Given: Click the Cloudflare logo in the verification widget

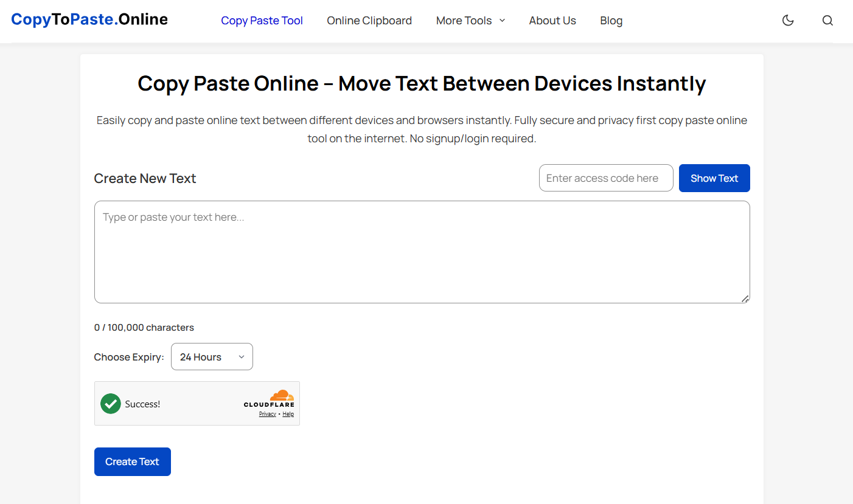Looking at the screenshot, I should (x=269, y=399).
